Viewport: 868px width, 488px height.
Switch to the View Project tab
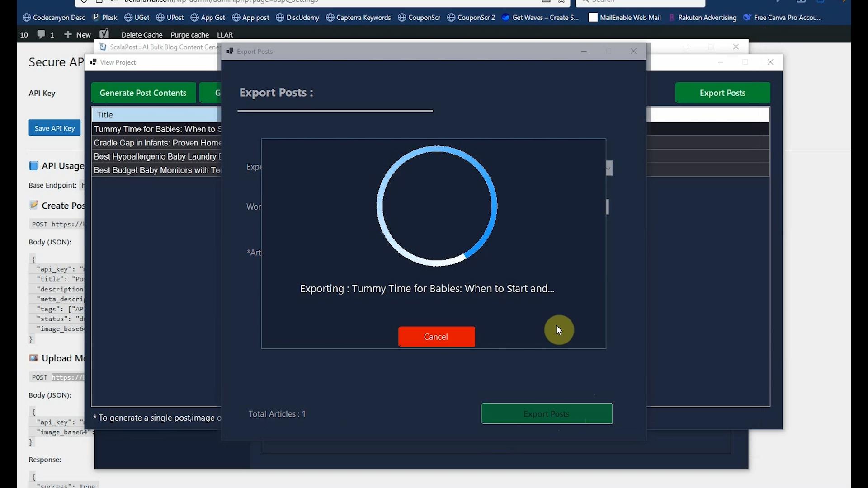click(x=118, y=62)
